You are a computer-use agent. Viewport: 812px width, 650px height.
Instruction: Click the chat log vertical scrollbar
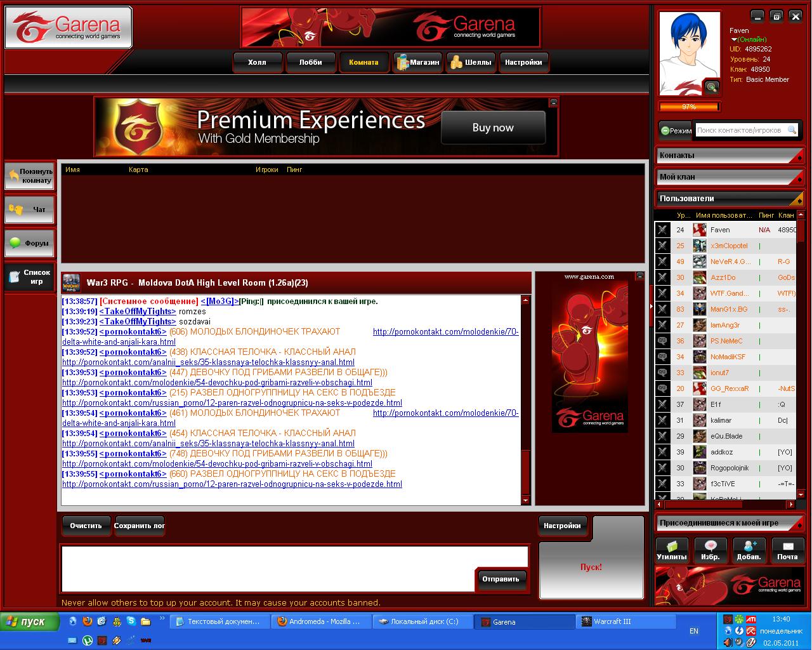pyautogui.click(x=525, y=400)
